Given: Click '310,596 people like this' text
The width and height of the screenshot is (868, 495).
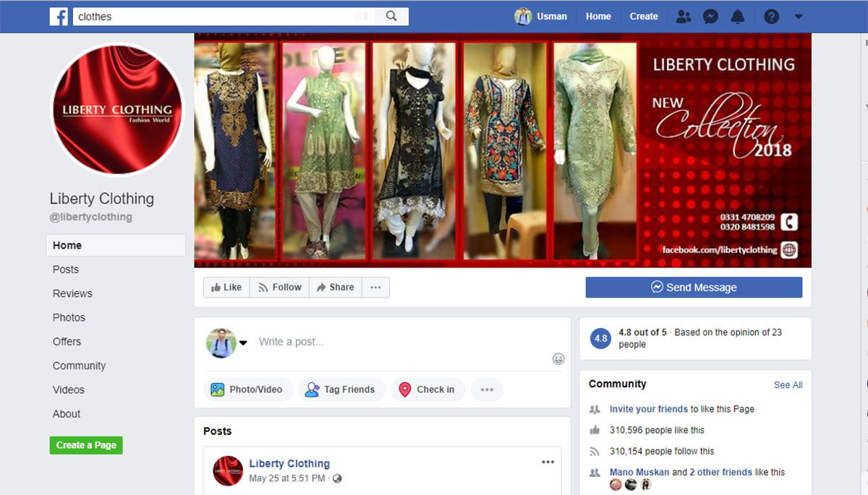Looking at the screenshot, I should (x=657, y=430).
